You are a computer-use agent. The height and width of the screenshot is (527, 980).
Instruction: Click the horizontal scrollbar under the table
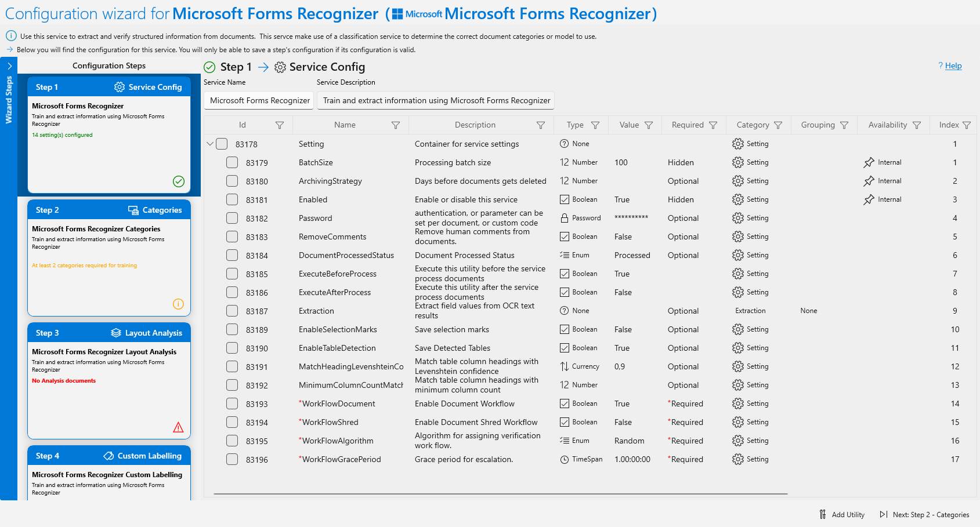(x=500, y=494)
